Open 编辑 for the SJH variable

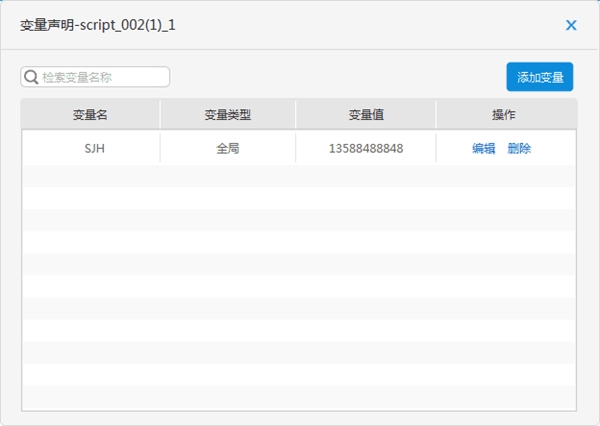click(x=484, y=148)
